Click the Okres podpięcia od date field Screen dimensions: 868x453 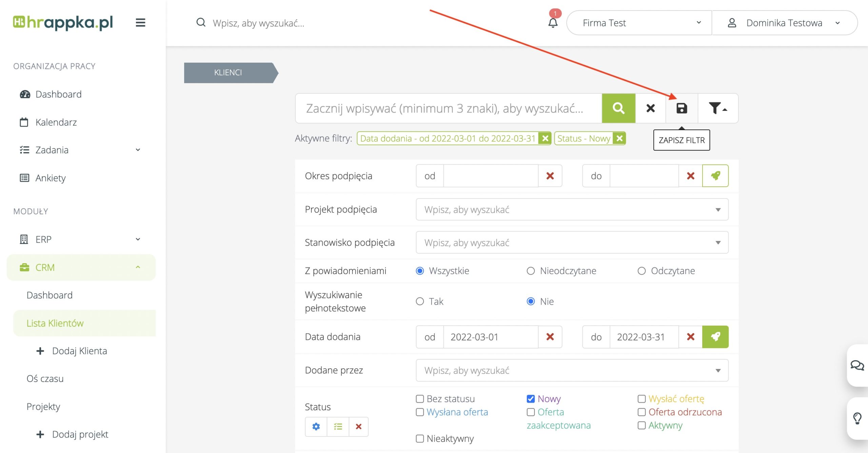click(490, 176)
